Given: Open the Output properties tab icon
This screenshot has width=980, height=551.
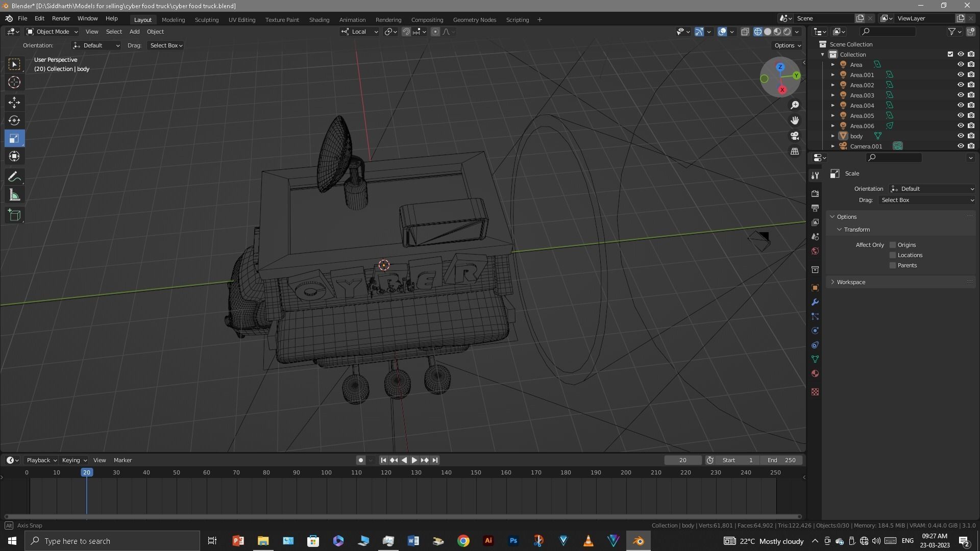Looking at the screenshot, I should point(815,208).
